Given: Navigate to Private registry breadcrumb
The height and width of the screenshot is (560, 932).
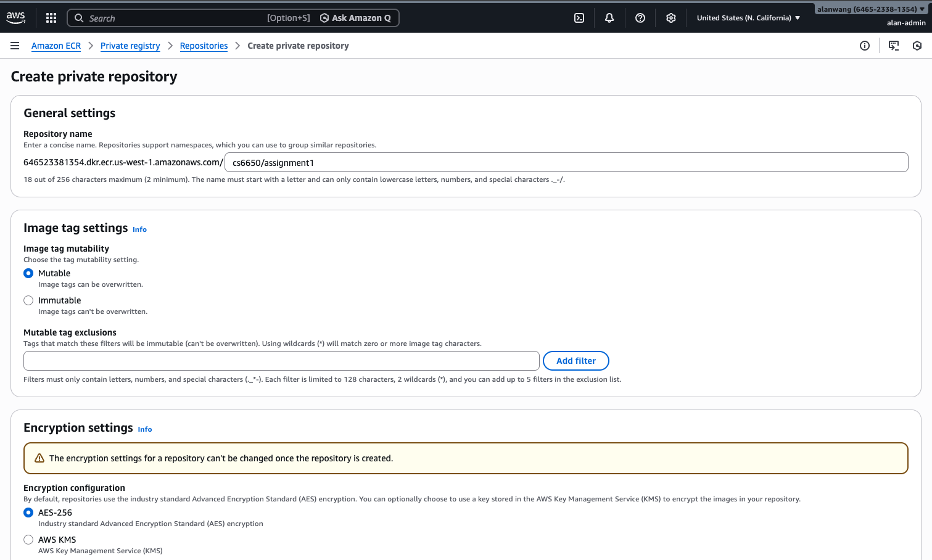Looking at the screenshot, I should (130, 46).
